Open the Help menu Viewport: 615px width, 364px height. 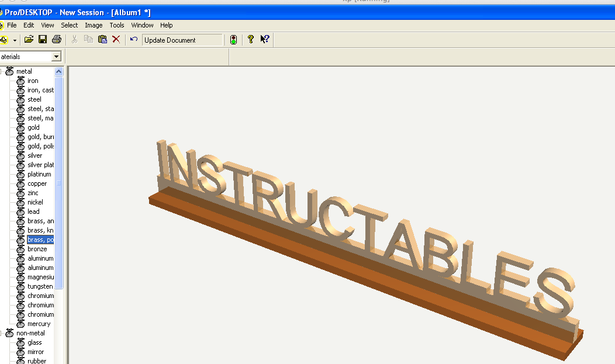[x=166, y=25]
